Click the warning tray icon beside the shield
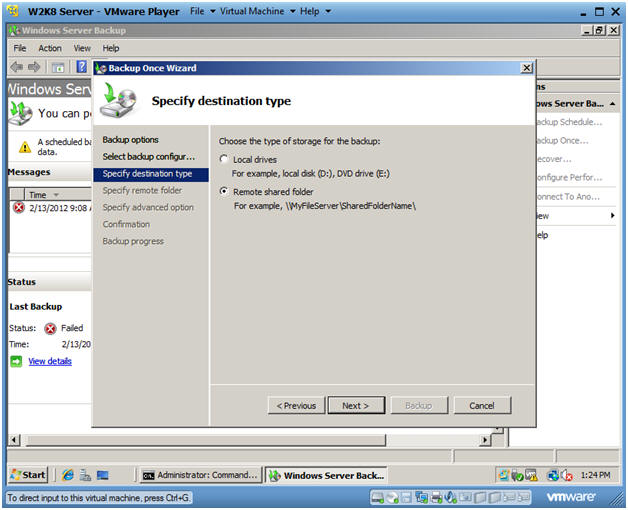The width and height of the screenshot is (628, 510). click(x=531, y=476)
